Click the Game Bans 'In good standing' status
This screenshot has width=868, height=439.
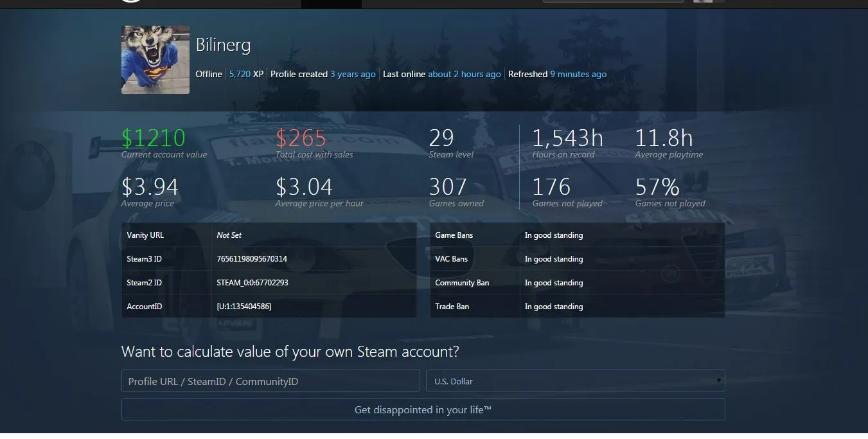tap(554, 235)
